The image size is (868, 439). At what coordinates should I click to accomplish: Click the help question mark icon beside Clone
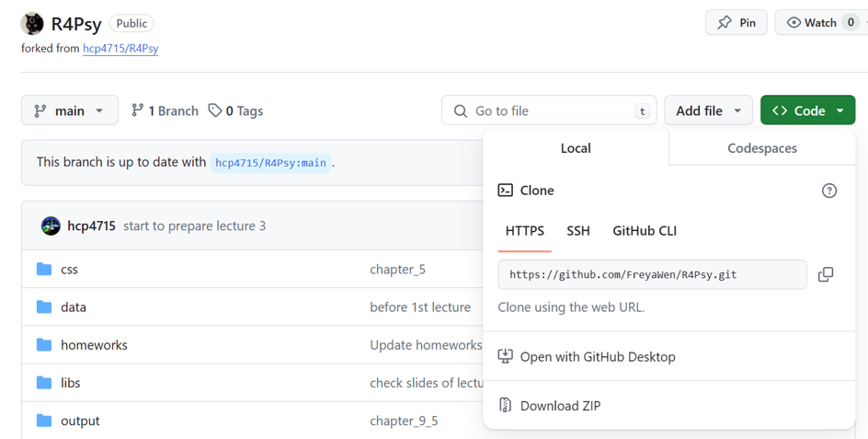[x=829, y=191]
